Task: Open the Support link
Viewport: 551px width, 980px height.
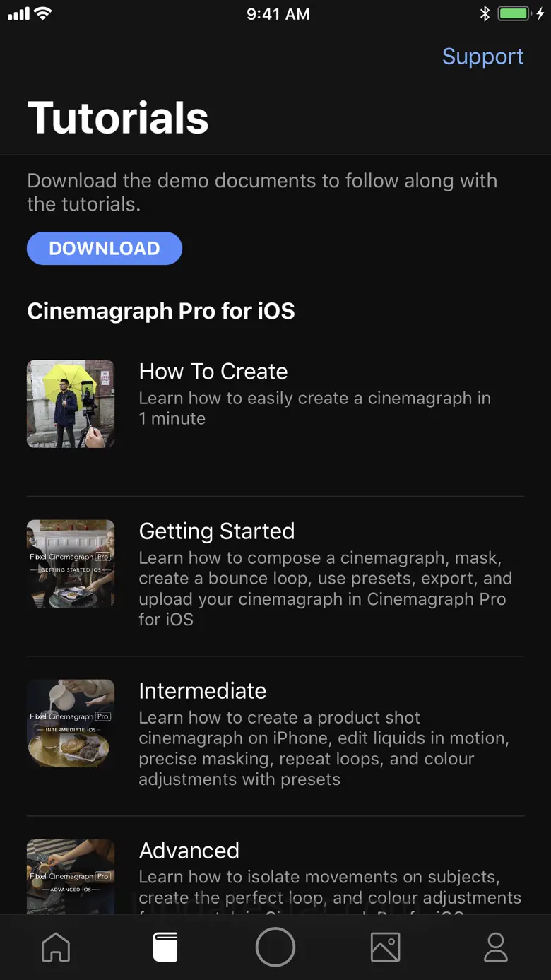Action: click(x=482, y=57)
